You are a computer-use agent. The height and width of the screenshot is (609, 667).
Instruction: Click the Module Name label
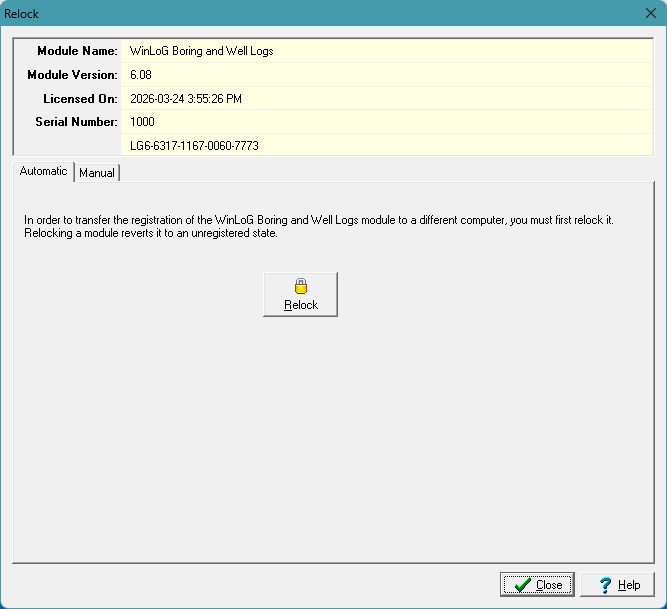pos(77,51)
